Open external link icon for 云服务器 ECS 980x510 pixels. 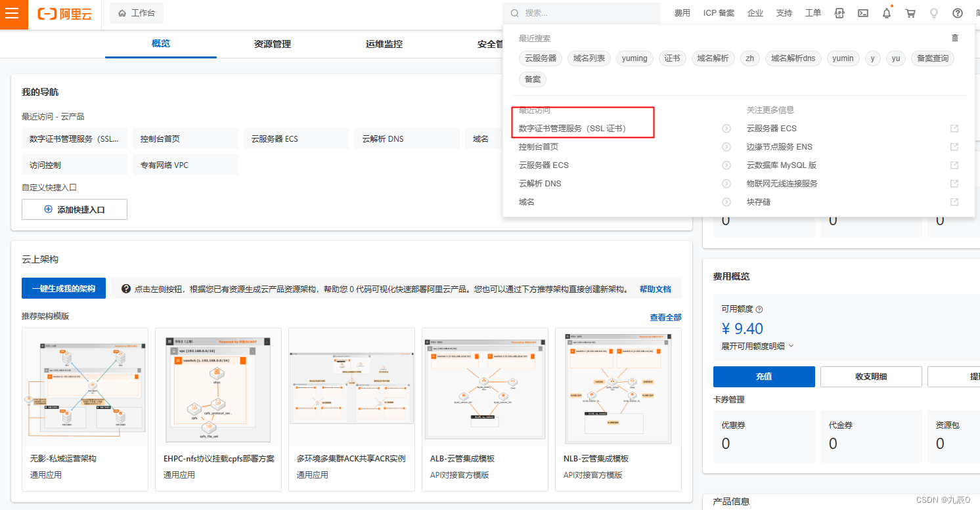coord(954,129)
